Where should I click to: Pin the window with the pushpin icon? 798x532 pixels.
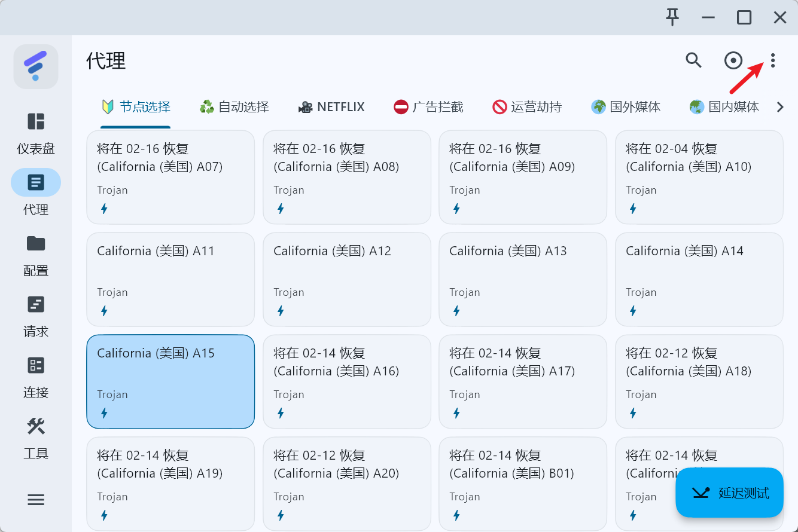(672, 17)
